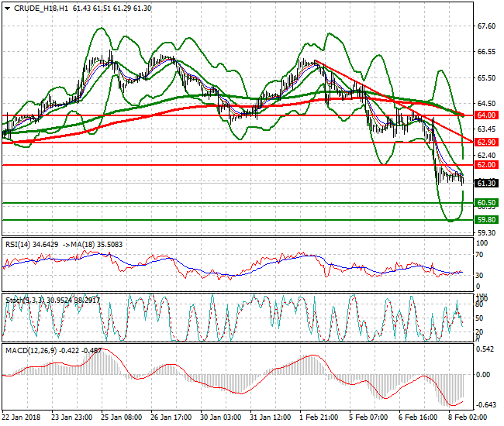Screen dimensions: 504x426
Task: Click the 67.60 price axis value
Action: [x=486, y=26]
